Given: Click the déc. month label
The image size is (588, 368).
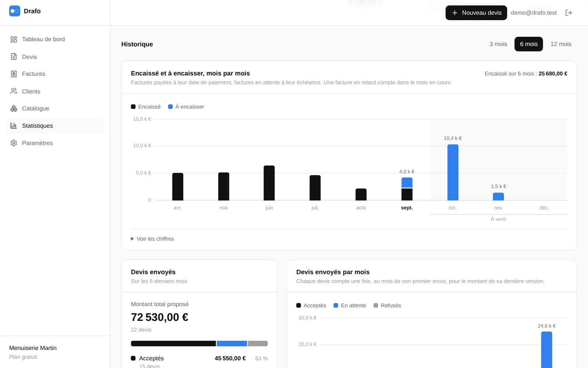Looking at the screenshot, I should [x=544, y=208].
